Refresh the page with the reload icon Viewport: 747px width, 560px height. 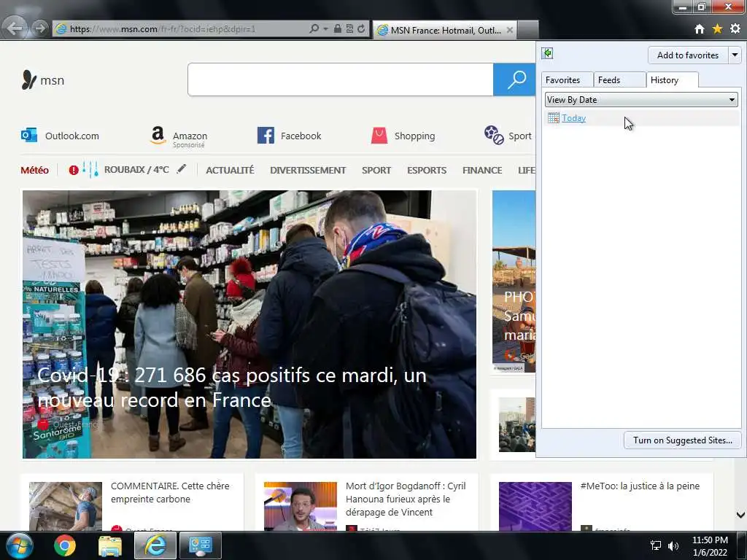point(362,29)
